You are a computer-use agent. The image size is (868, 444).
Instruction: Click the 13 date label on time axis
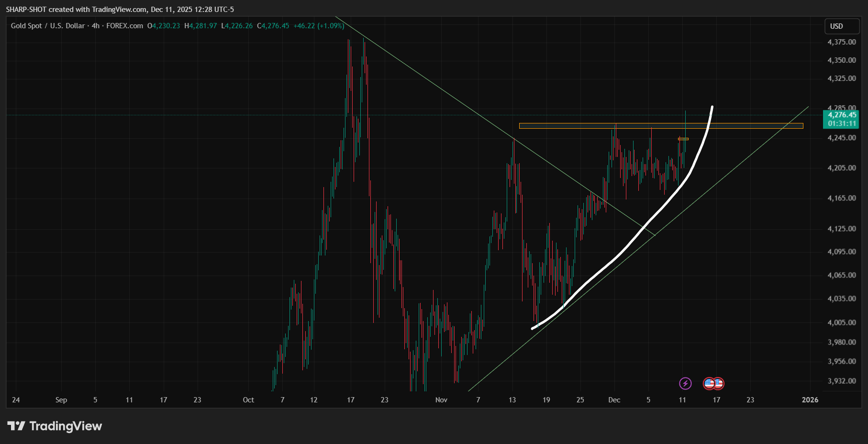(512, 400)
